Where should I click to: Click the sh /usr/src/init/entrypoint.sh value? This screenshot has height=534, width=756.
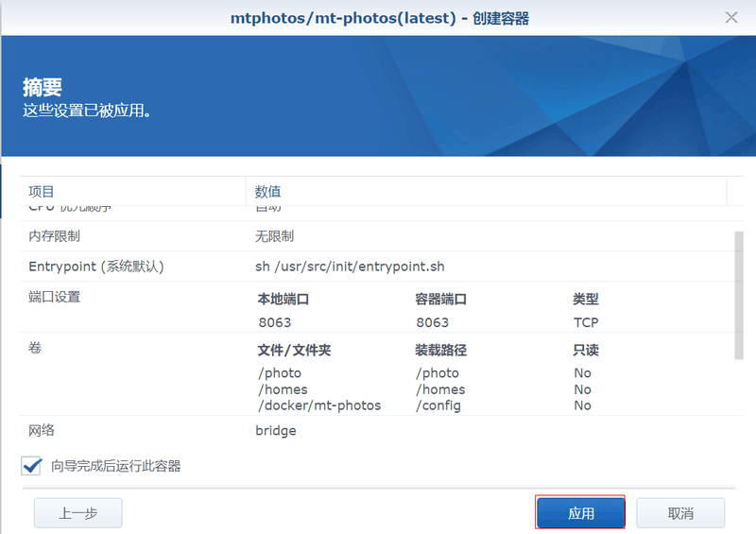pos(350,267)
